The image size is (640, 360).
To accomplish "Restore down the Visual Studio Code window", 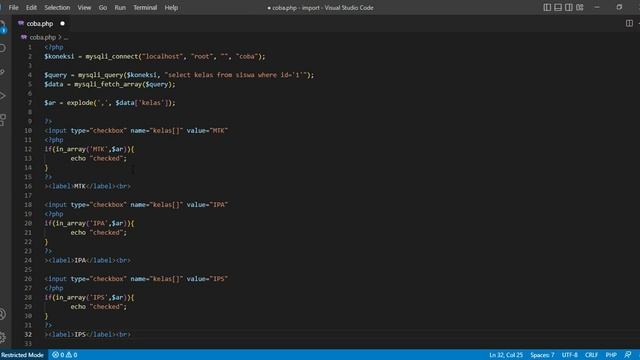I will point(619,7).
